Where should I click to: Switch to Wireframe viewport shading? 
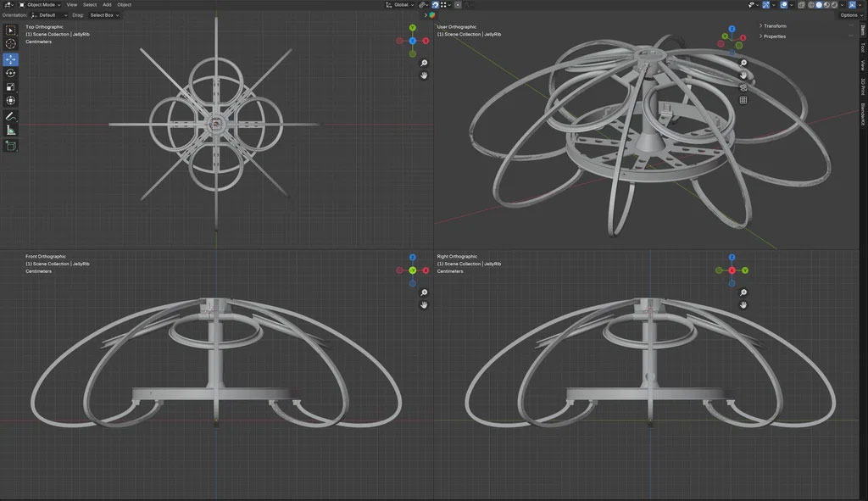pos(811,5)
